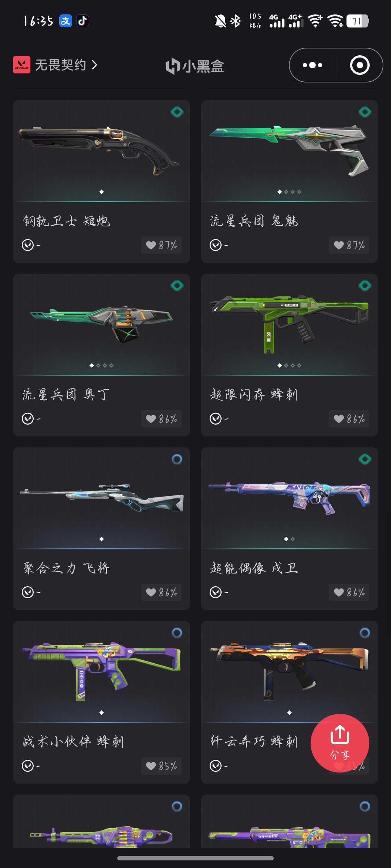Tap the red share 分享 button

[340, 743]
